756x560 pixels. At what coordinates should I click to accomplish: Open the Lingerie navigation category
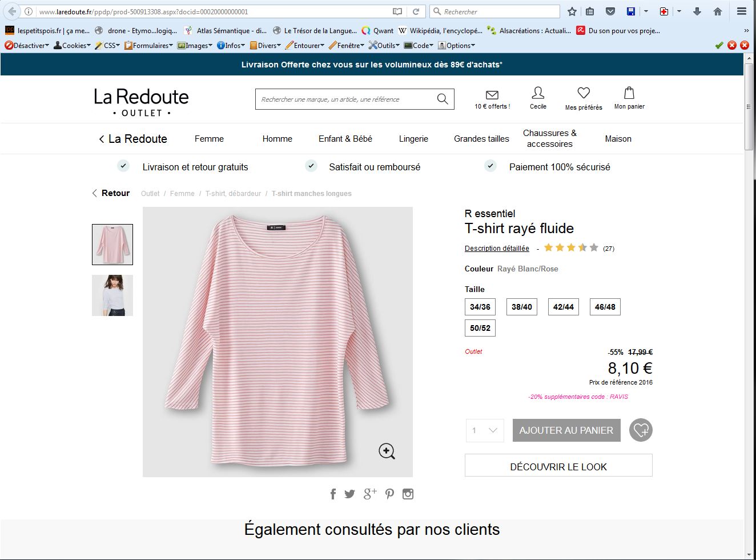(x=413, y=139)
